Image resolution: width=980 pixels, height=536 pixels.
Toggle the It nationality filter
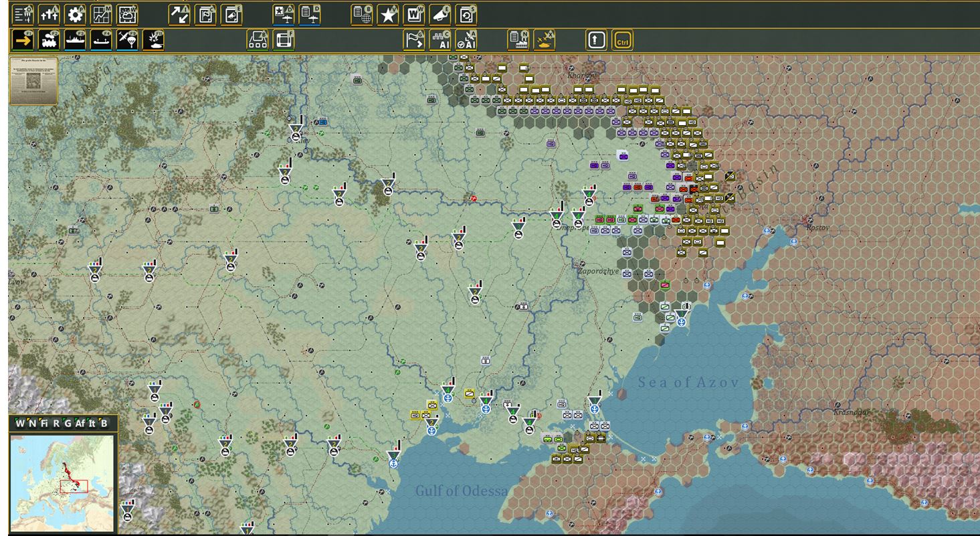tap(92, 423)
